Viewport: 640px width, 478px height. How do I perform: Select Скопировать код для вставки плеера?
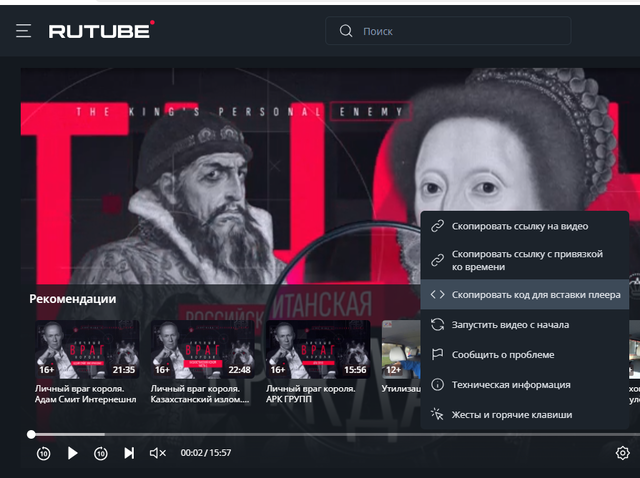524,294
